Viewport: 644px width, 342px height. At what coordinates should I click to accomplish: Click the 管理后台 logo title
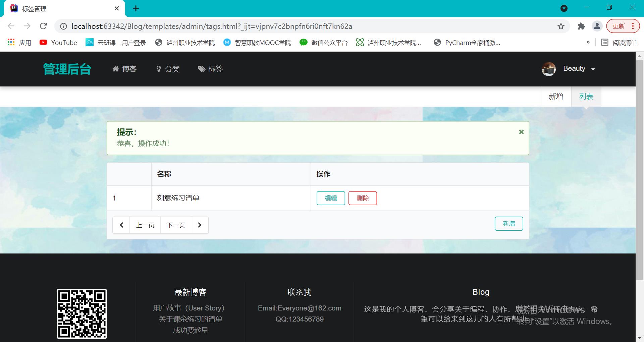coord(67,69)
